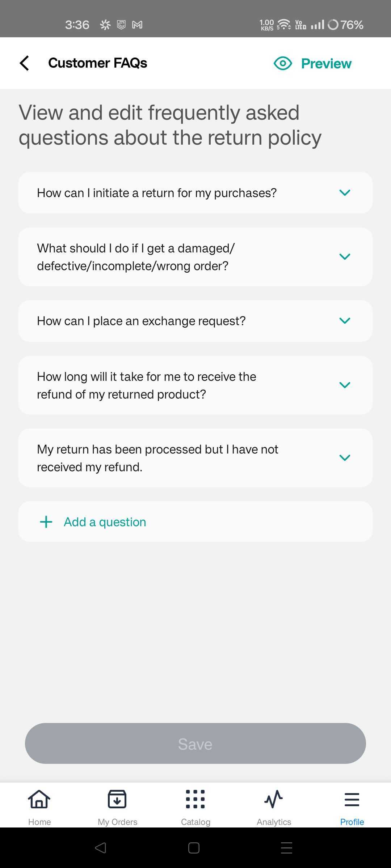Tap the Preview eye icon
The image size is (391, 868).
coord(283,63)
